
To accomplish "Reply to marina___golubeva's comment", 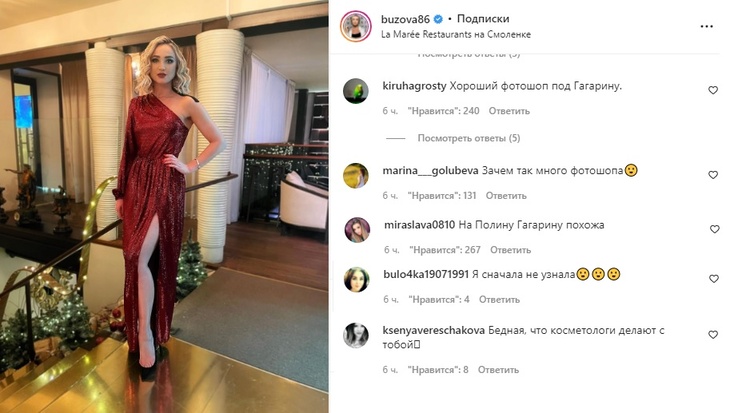I will pos(506,196).
